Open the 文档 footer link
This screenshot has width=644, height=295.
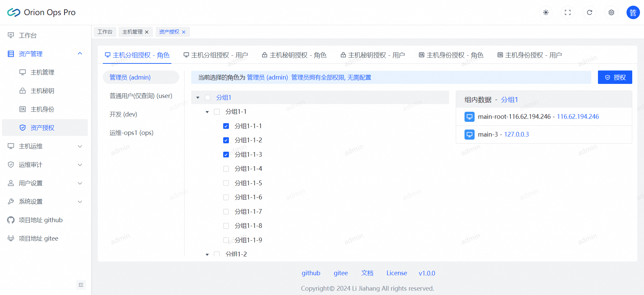[367, 273]
